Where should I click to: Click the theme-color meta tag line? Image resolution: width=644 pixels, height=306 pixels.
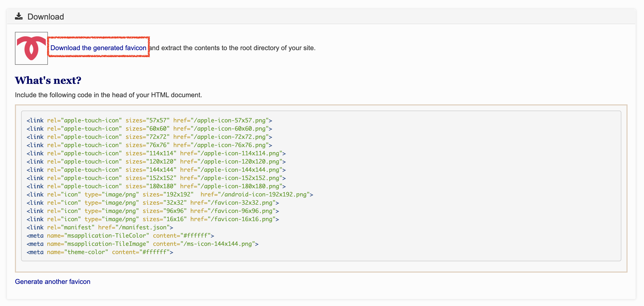(x=100, y=252)
